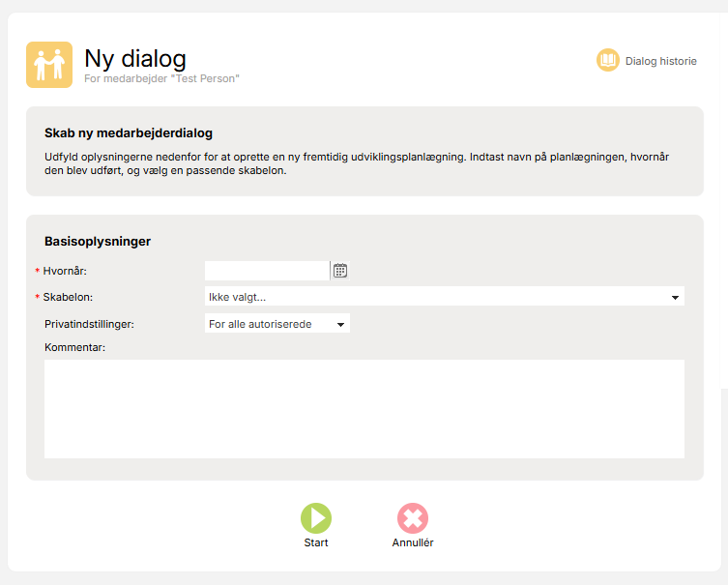The image size is (728, 585).
Task: Open the Dialog historie book icon
Action: [x=608, y=60]
